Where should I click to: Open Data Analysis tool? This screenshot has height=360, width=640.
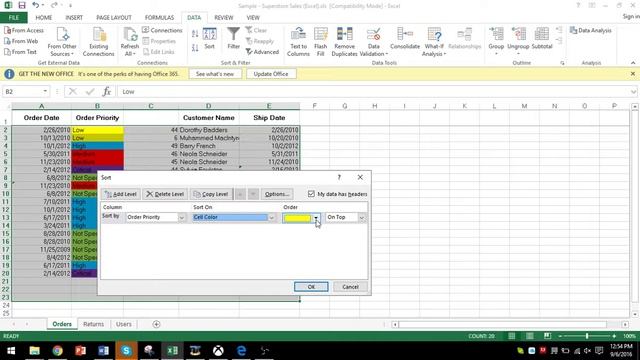click(591, 30)
